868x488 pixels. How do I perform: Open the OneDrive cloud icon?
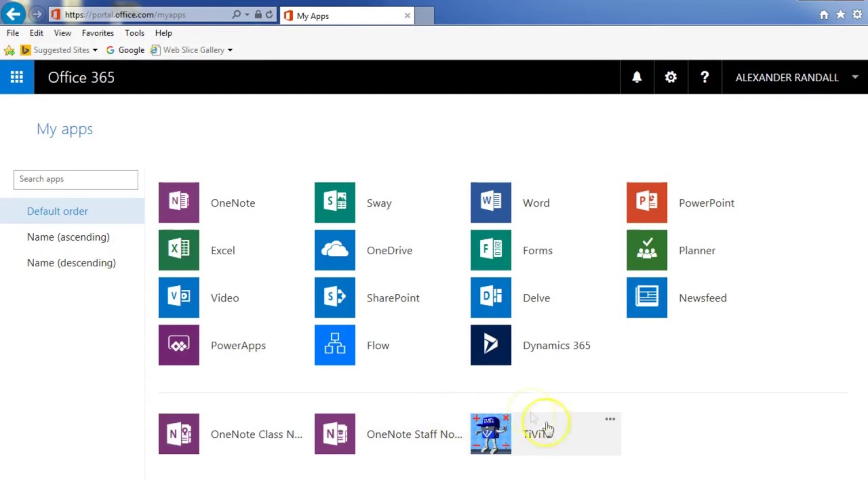(335, 250)
